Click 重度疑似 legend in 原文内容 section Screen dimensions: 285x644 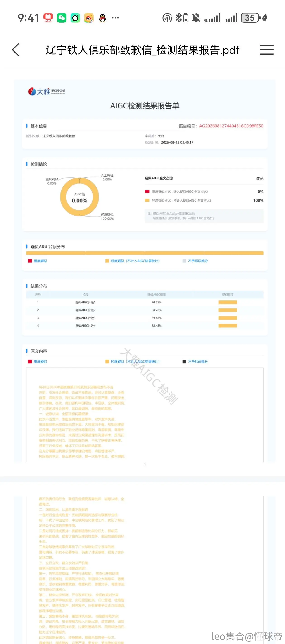click(x=38, y=361)
